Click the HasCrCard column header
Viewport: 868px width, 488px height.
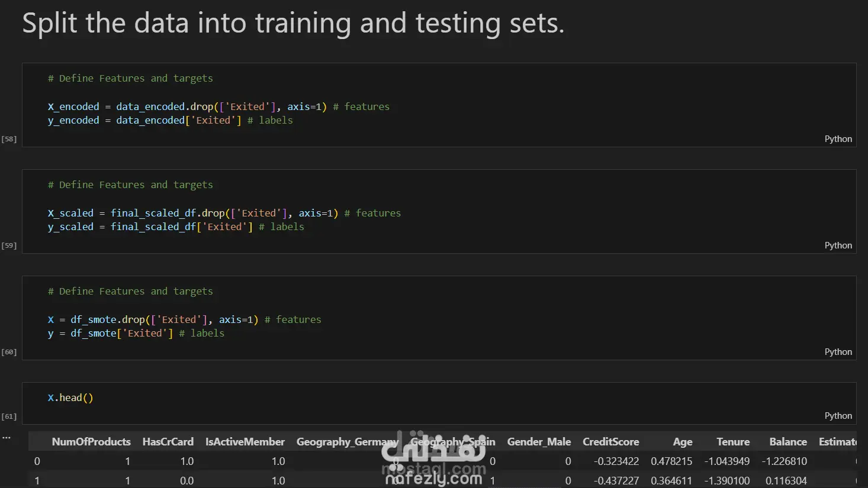click(168, 442)
